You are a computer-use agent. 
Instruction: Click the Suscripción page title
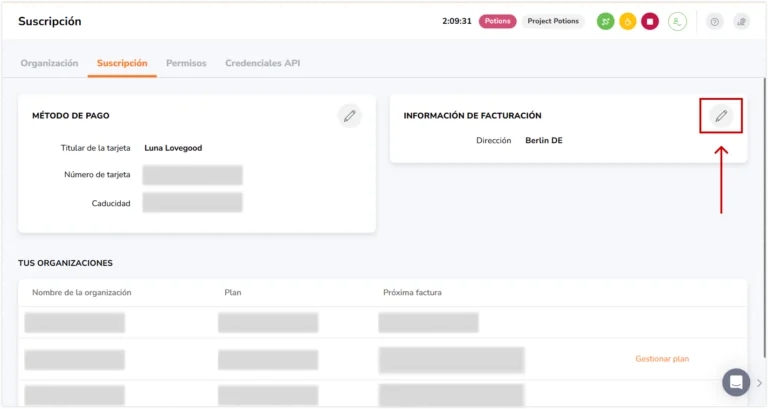pos(49,22)
